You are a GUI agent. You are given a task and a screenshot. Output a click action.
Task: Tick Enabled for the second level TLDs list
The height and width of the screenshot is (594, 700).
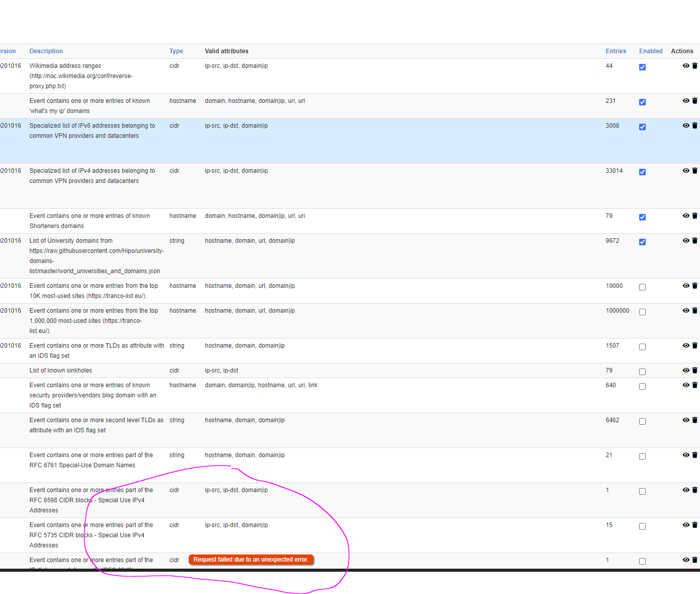click(643, 421)
